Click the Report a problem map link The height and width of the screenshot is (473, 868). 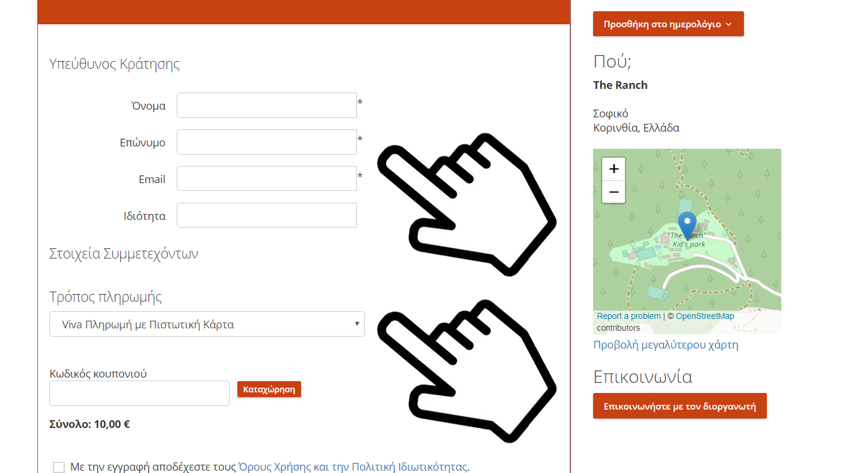(628, 316)
